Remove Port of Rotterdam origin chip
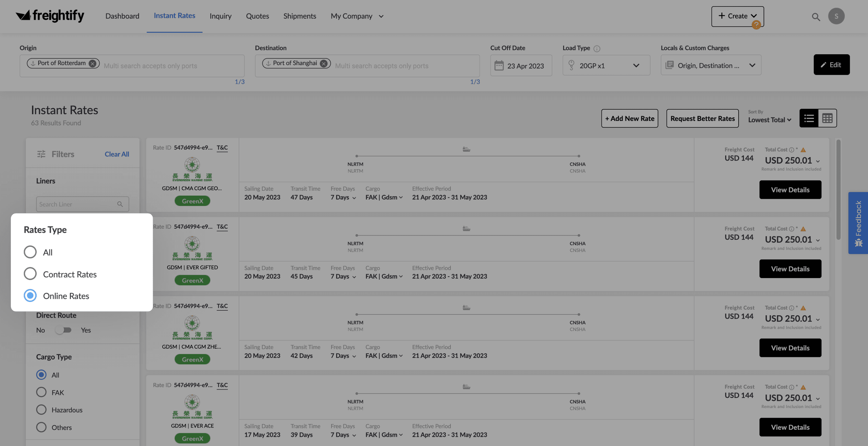This screenshot has height=446, width=868. tap(92, 63)
